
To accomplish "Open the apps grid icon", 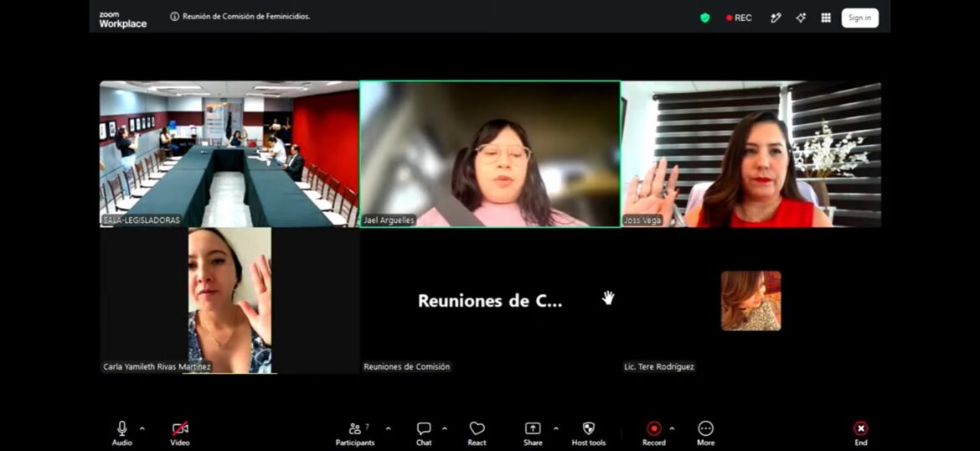I will click(826, 18).
